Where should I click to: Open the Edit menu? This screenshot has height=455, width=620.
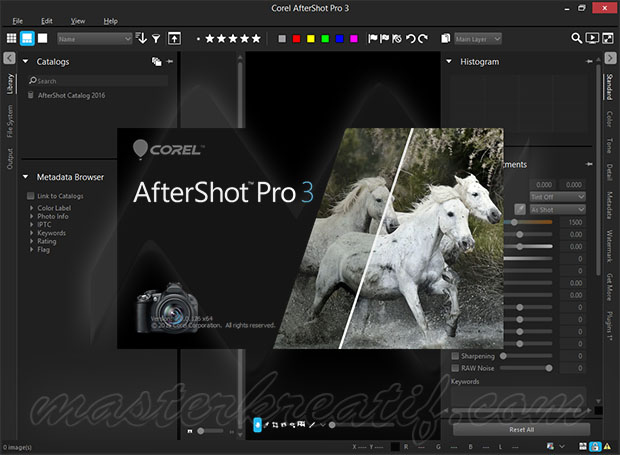[47, 21]
